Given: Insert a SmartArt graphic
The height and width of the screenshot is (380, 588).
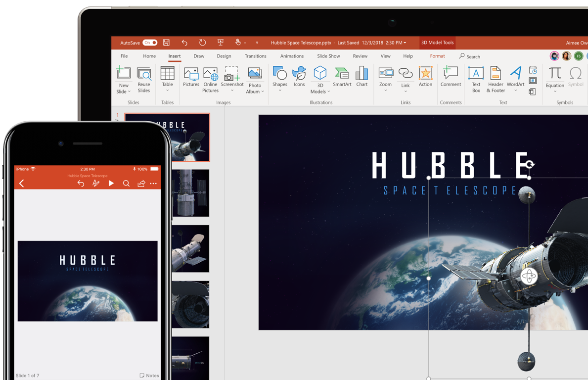Looking at the screenshot, I should point(342,77).
